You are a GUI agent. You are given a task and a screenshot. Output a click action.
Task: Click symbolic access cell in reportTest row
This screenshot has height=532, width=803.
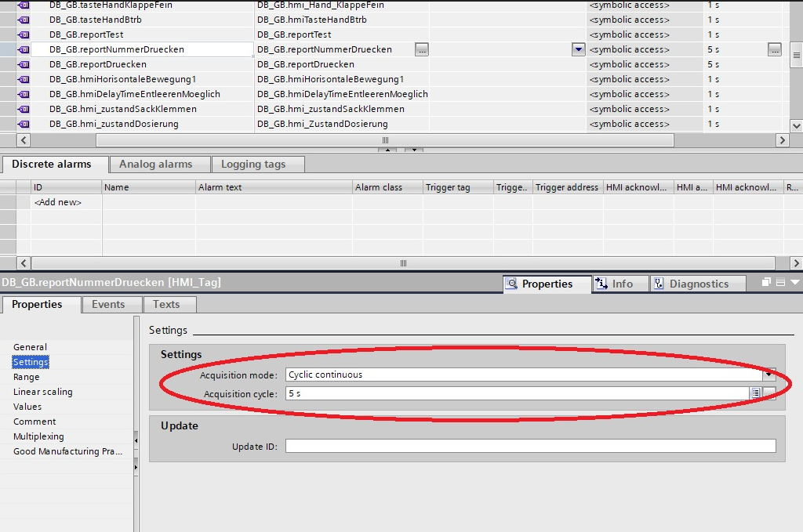click(645, 34)
